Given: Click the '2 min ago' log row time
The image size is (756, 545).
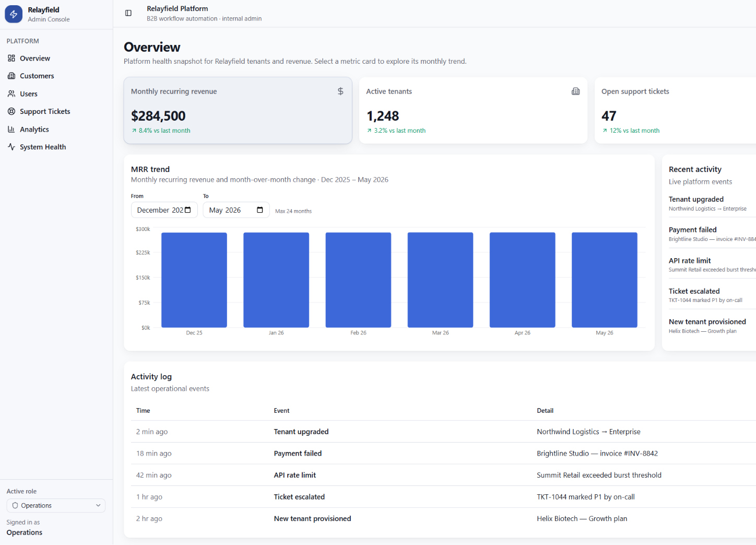Looking at the screenshot, I should 152,432.
